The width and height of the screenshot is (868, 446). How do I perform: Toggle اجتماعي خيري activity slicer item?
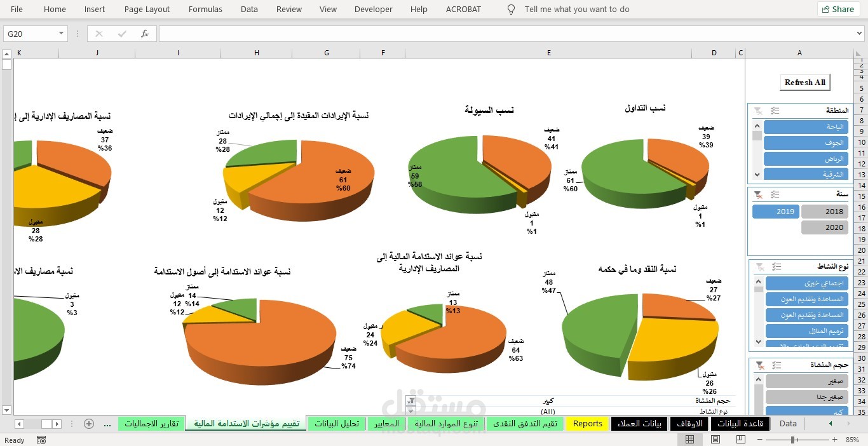(807, 283)
